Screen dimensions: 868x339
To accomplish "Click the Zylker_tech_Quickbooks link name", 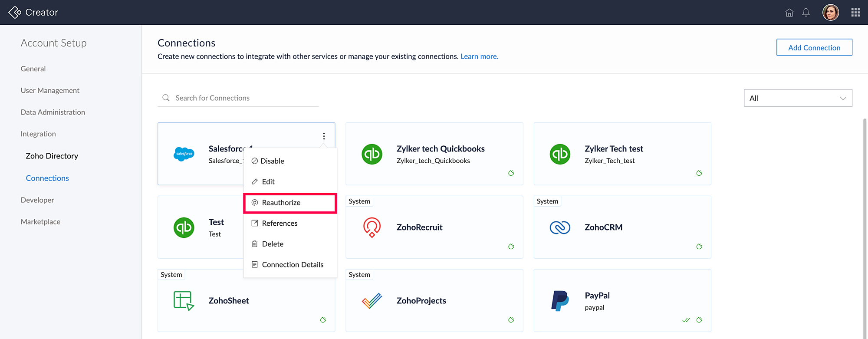I will coord(433,161).
